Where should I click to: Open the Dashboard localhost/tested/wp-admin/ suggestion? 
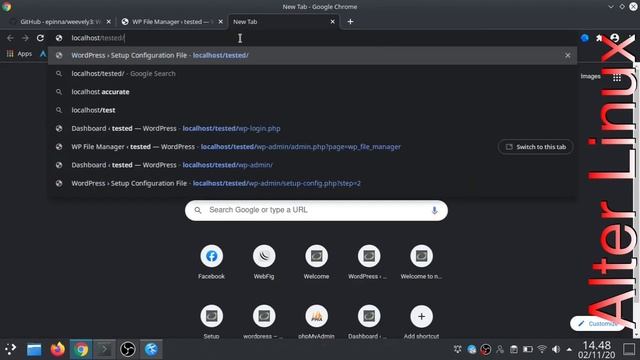pos(312,165)
